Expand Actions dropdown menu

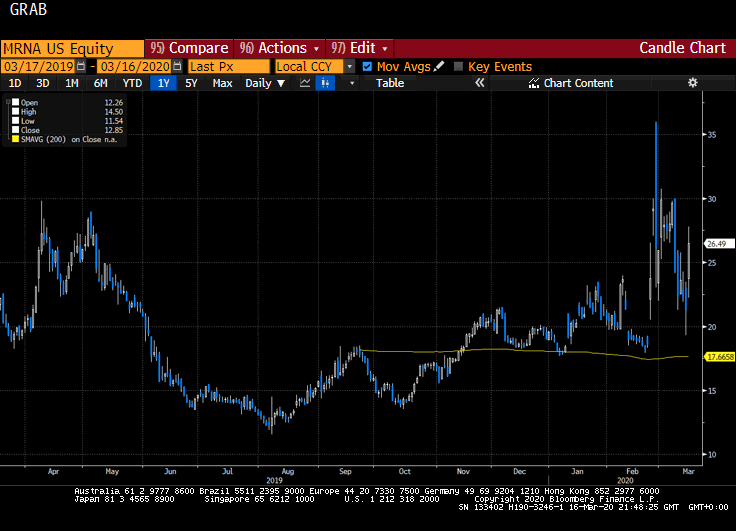click(x=316, y=48)
